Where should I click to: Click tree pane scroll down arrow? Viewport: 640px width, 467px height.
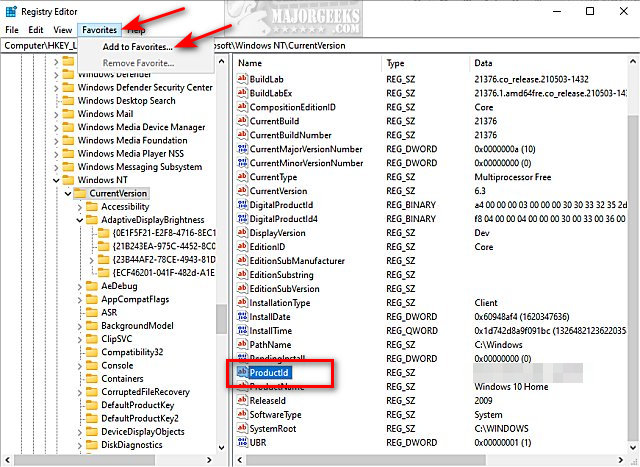tap(221, 447)
